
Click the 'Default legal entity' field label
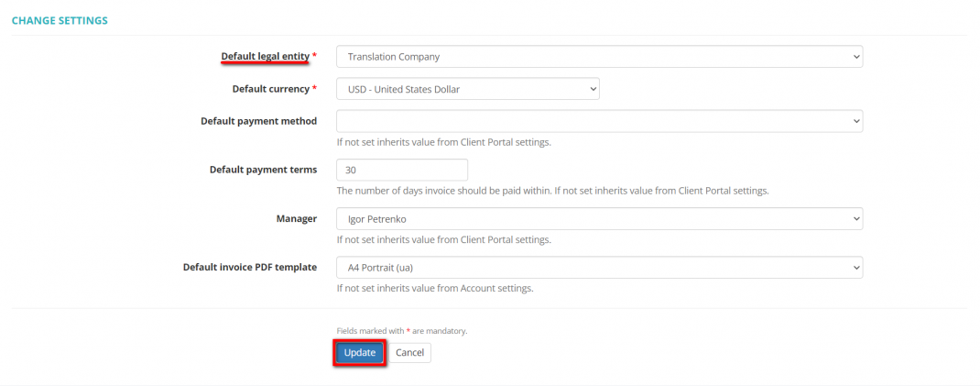[266, 57]
